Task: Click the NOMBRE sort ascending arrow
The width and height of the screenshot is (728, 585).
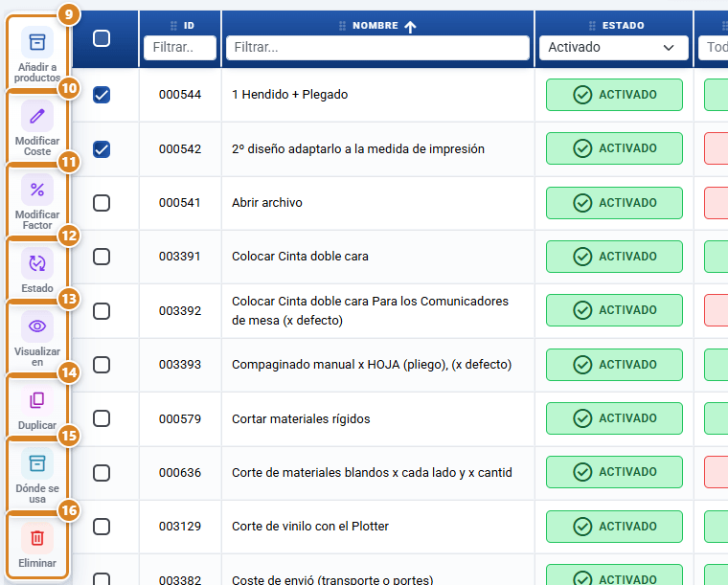Action: pyautogui.click(x=410, y=27)
